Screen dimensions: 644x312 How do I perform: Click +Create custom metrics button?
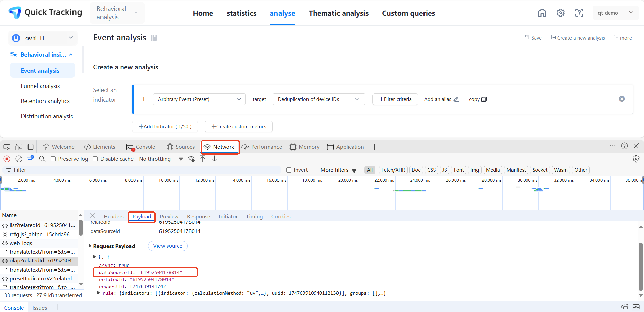(239, 127)
